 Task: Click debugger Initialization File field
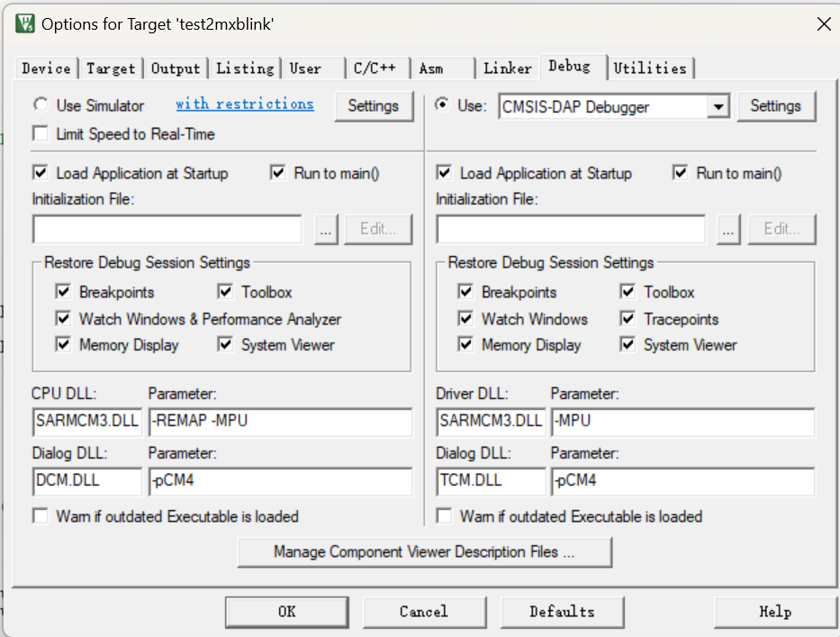point(571,230)
